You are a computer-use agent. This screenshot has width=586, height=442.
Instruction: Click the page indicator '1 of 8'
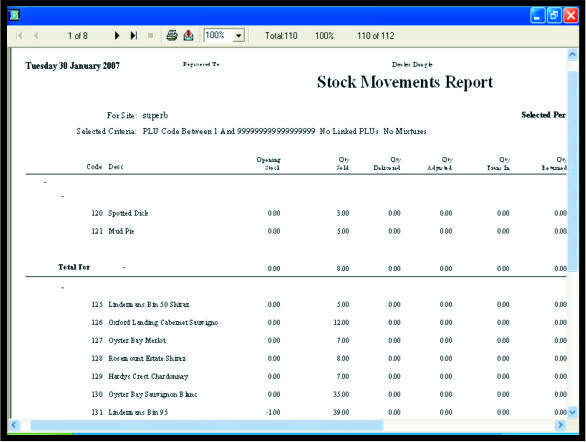(78, 36)
